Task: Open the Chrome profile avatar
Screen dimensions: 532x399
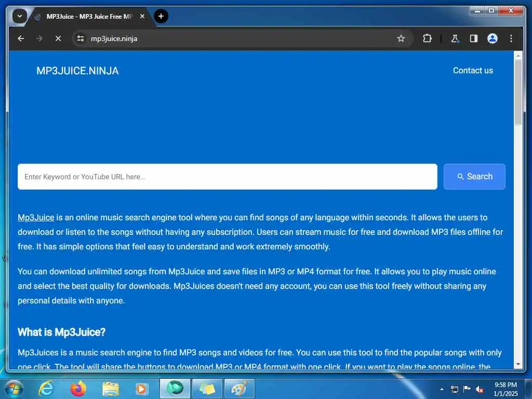Action: [493, 38]
